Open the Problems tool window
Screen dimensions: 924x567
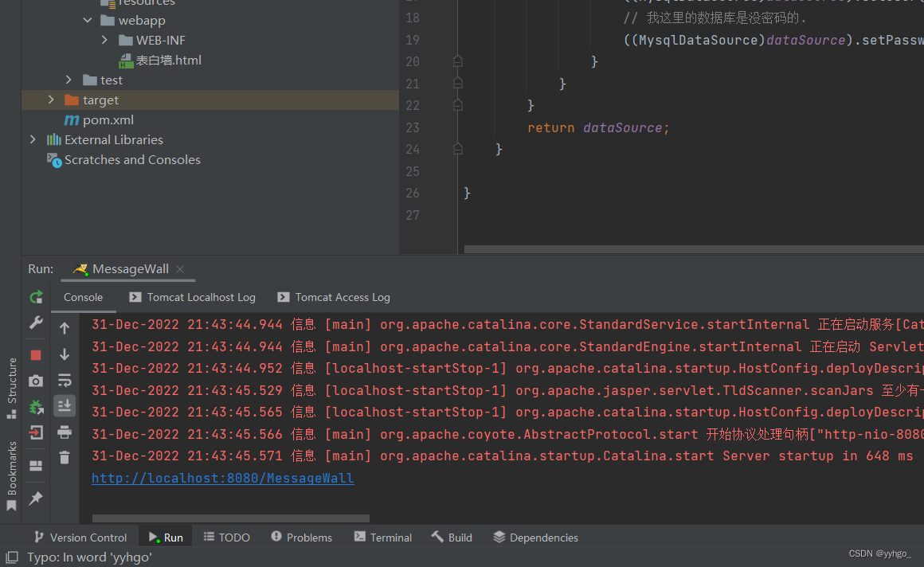(x=301, y=538)
